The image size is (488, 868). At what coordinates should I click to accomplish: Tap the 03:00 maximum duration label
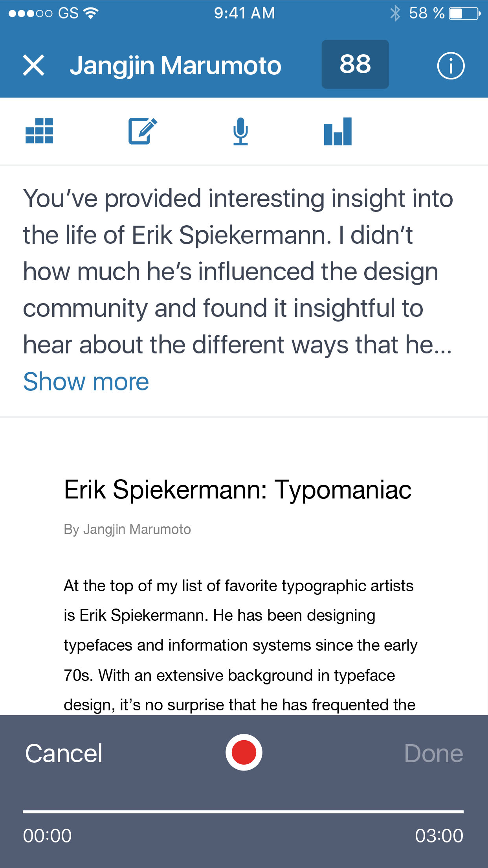point(439,836)
